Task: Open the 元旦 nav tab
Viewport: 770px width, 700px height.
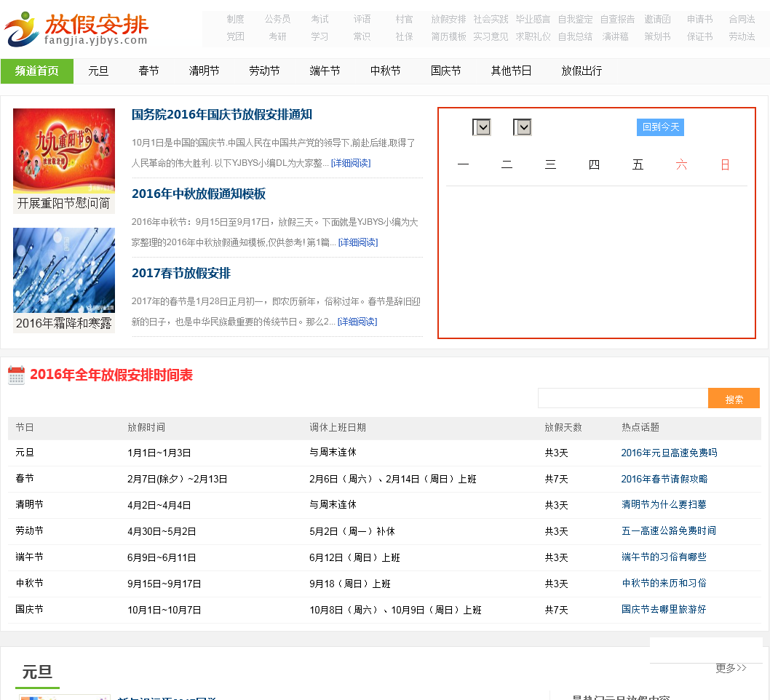Action: tap(98, 71)
